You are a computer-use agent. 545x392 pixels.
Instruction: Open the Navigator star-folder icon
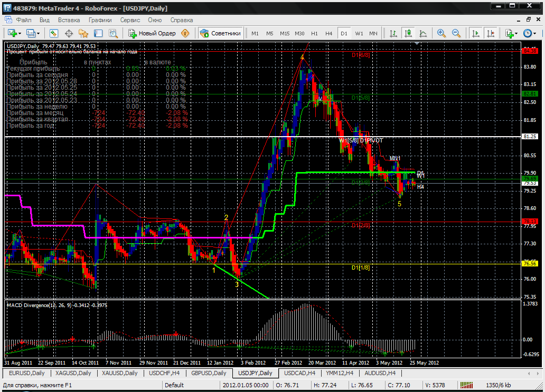tap(83, 33)
